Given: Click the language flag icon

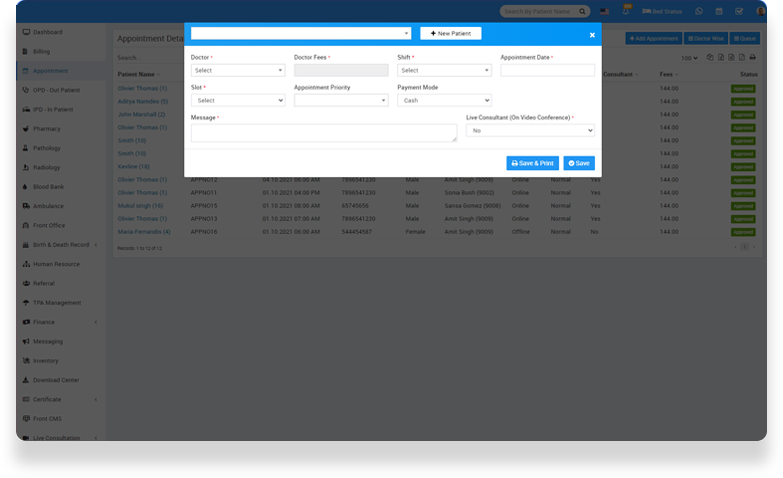Looking at the screenshot, I should [x=605, y=11].
